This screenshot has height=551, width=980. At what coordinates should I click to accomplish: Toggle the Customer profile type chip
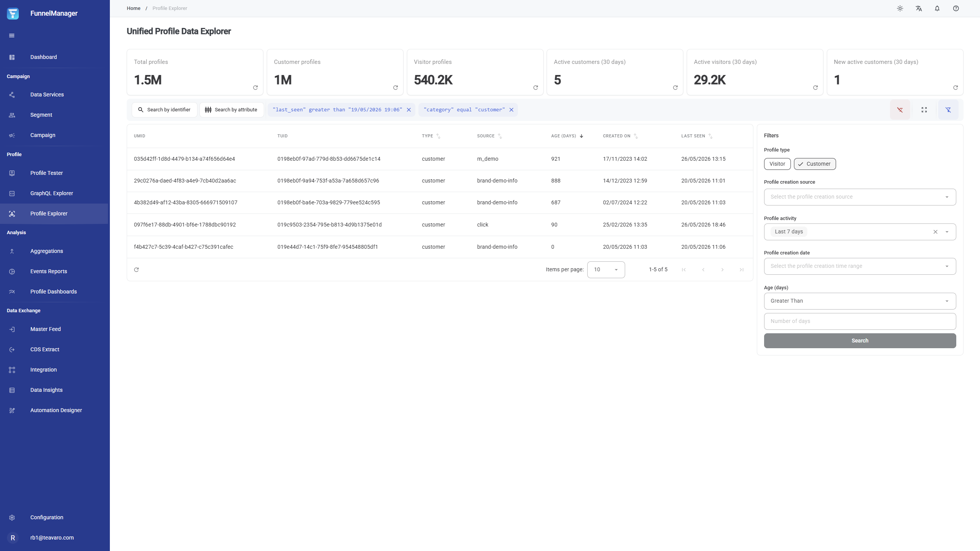815,164
